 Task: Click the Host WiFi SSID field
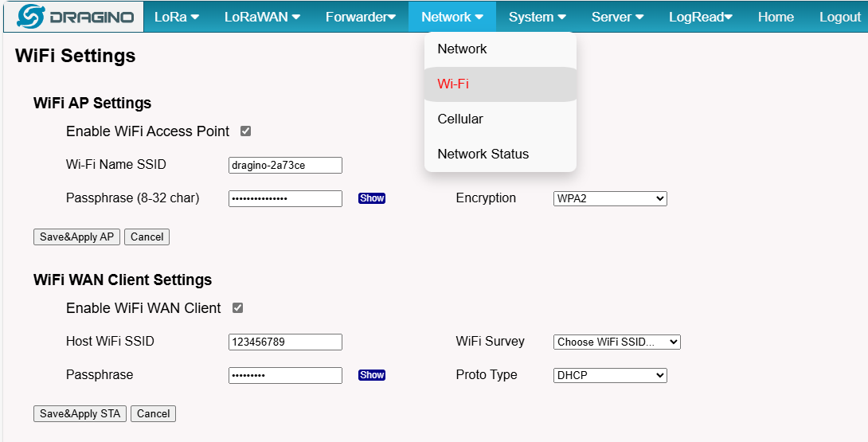(285, 342)
